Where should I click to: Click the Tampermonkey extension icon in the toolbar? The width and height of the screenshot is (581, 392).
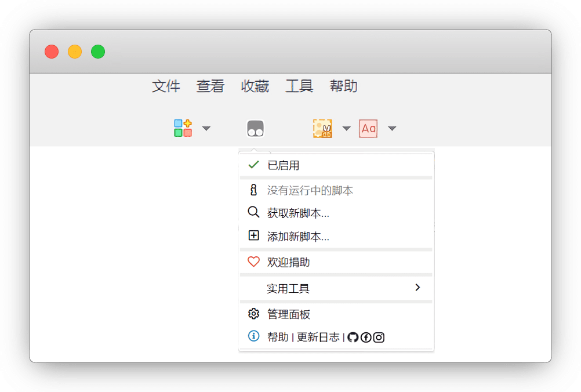[255, 128]
